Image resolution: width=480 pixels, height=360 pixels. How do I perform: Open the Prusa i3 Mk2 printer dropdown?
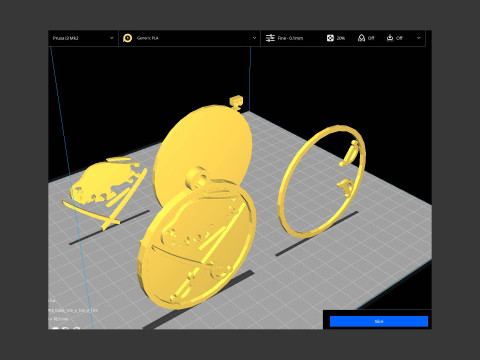pos(83,38)
